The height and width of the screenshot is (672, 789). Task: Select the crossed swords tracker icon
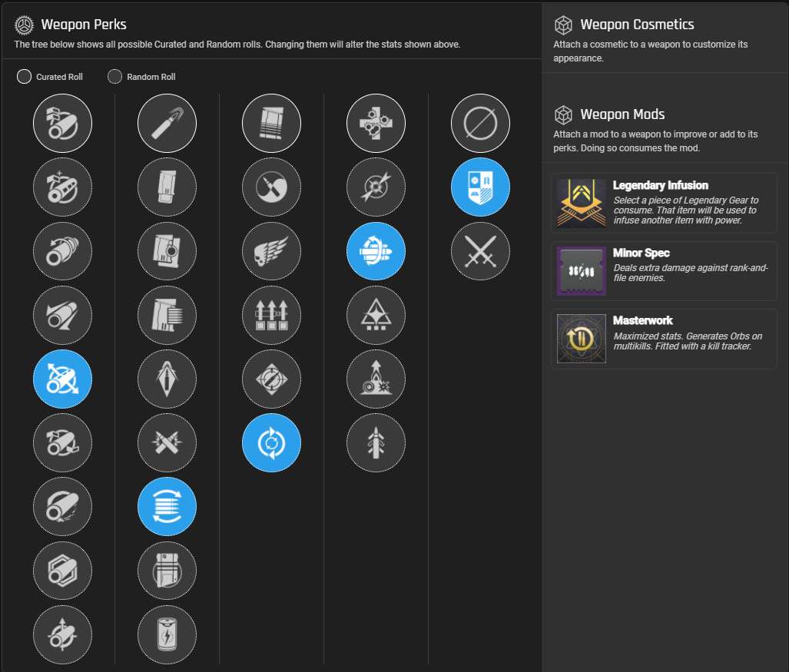tap(480, 251)
